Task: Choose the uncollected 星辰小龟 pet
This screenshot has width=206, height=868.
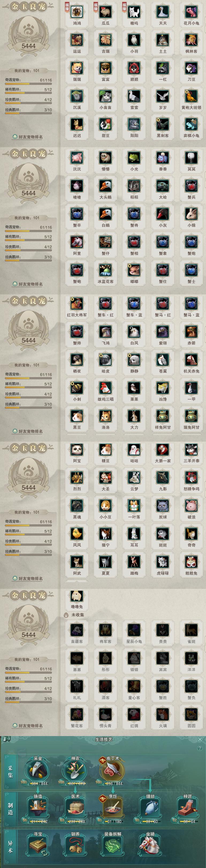Action: pyautogui.click(x=134, y=630)
